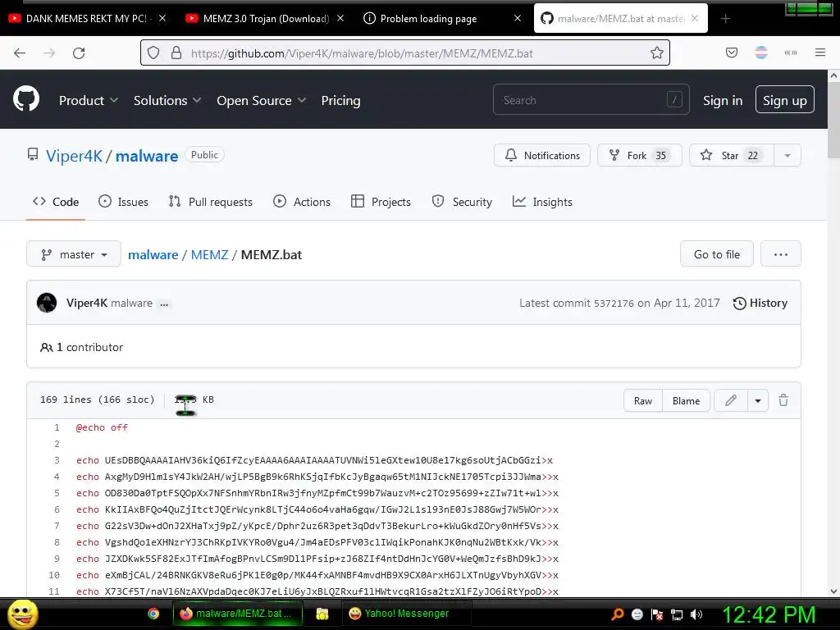Click the Pricing link
Viewport: 840px width, 630px height.
coord(340,100)
